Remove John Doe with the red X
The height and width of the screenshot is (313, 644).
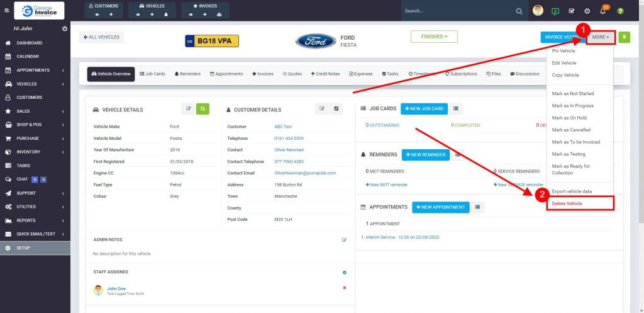[344, 288]
